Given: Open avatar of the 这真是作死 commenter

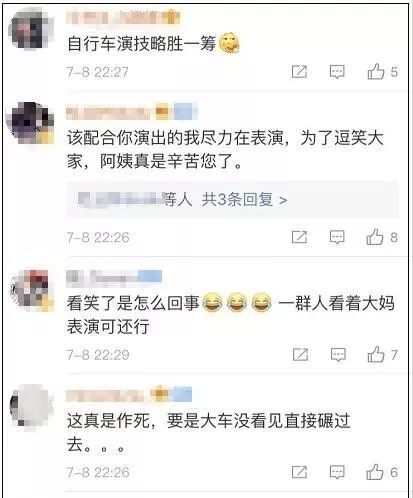Looking at the screenshot, I should pyautogui.click(x=31, y=405).
